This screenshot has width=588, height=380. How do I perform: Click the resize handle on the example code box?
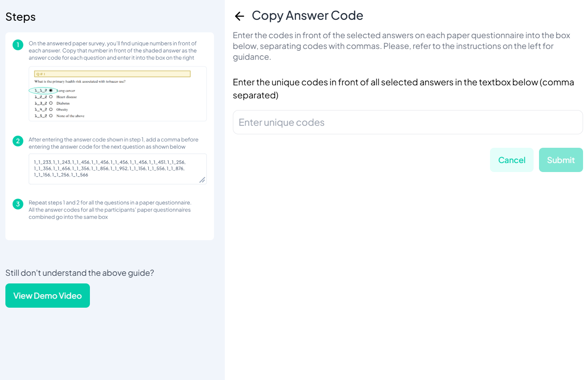pyautogui.click(x=202, y=180)
